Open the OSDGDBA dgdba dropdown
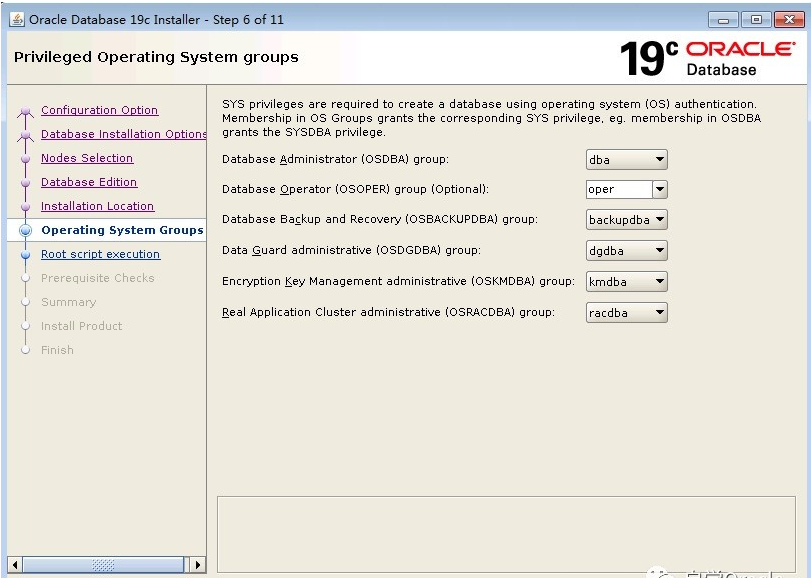Image resolution: width=811 pixels, height=578 pixels. click(626, 251)
